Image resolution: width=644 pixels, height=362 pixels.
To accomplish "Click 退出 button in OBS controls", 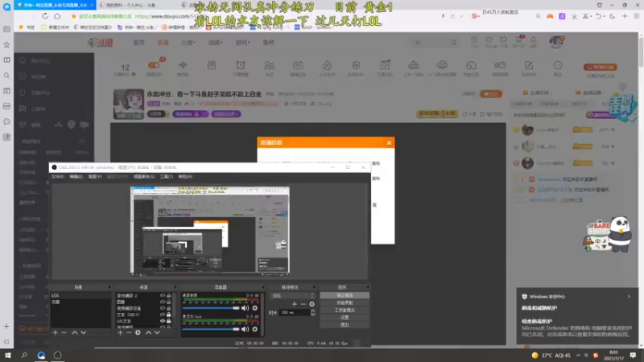I will (345, 325).
